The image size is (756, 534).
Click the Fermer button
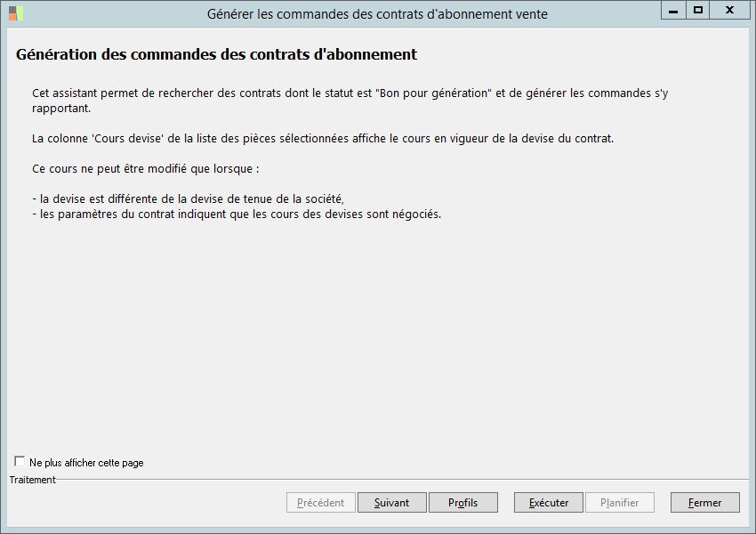(704, 503)
